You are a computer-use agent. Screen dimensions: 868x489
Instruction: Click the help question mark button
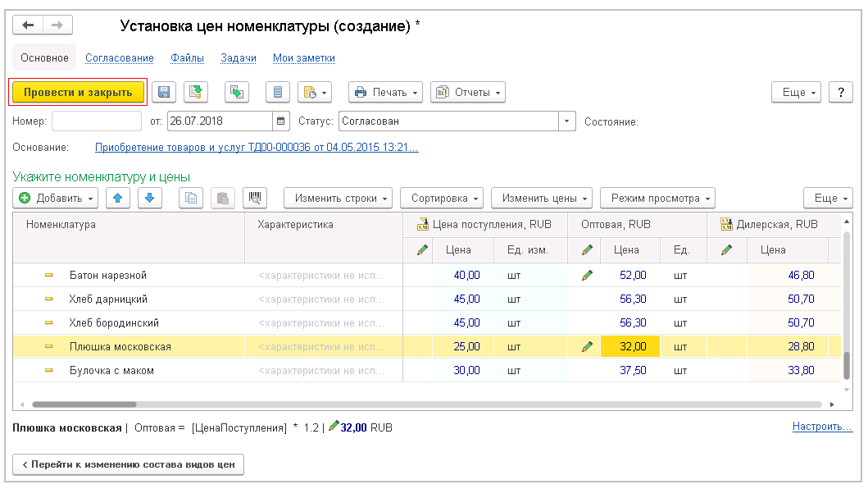coord(841,92)
